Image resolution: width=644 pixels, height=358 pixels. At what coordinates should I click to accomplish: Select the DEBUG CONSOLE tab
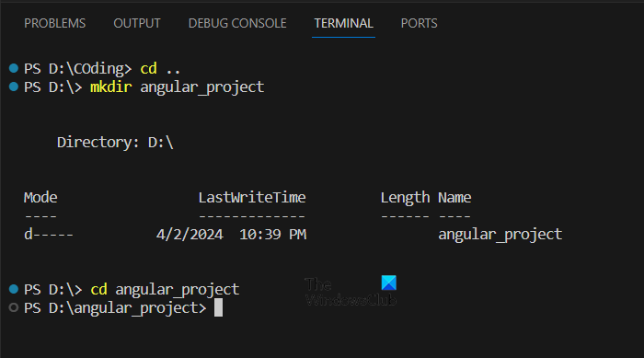point(237,23)
